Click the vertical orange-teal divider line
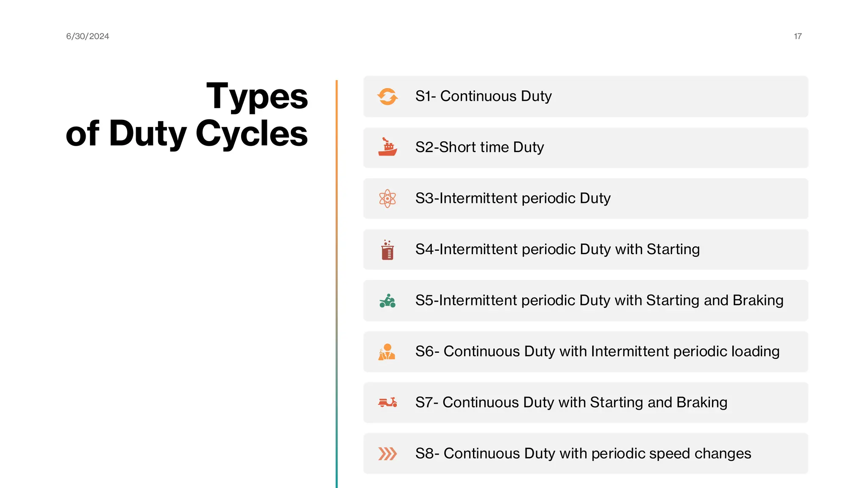Screen dimensions: 868x488 337,284
